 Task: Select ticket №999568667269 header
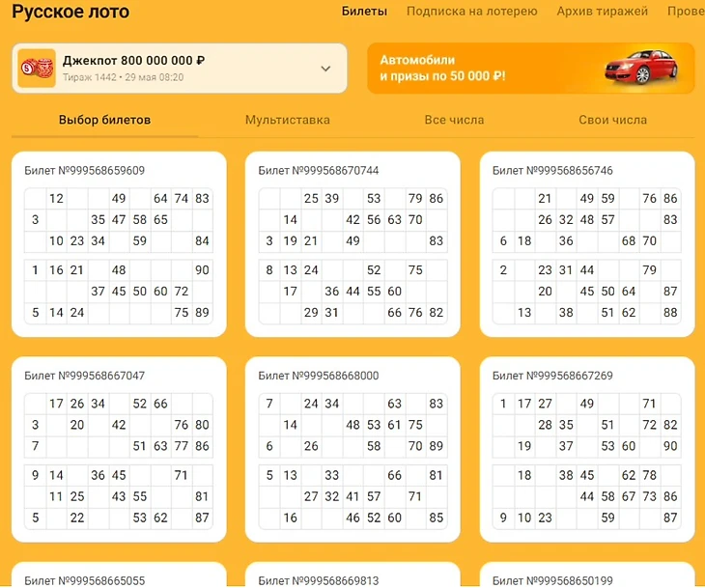(x=552, y=376)
